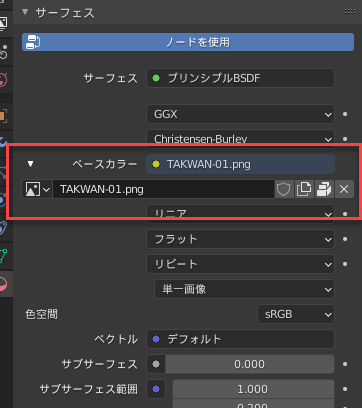Open the image browse dropdown icon
Image resolution: width=362 pixels, height=408 pixels.
[x=37, y=189]
